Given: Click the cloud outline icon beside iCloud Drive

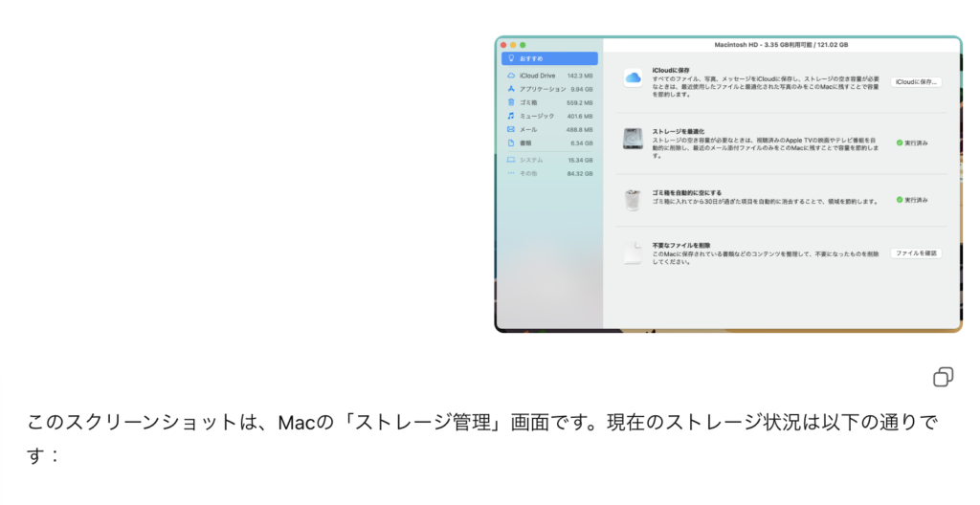Looking at the screenshot, I should click(x=511, y=76).
